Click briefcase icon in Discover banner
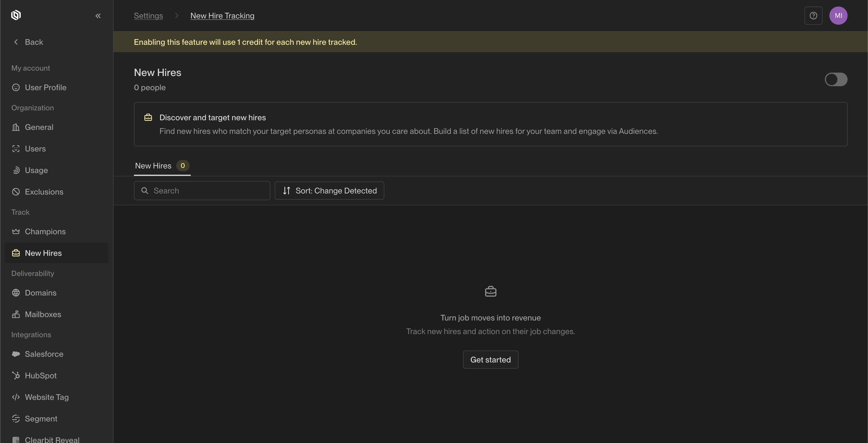 [148, 117]
